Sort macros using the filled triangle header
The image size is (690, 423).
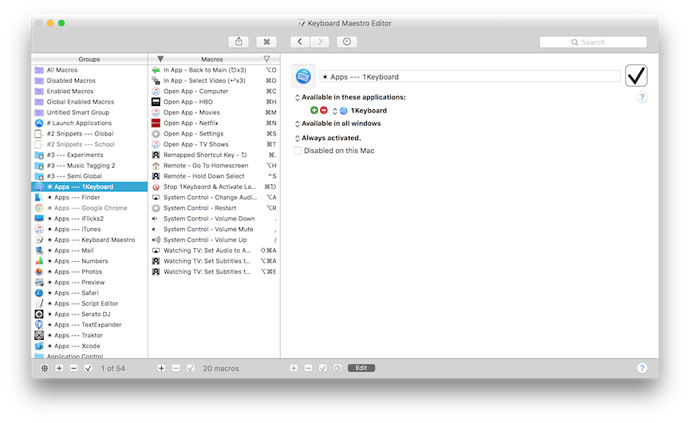161,59
